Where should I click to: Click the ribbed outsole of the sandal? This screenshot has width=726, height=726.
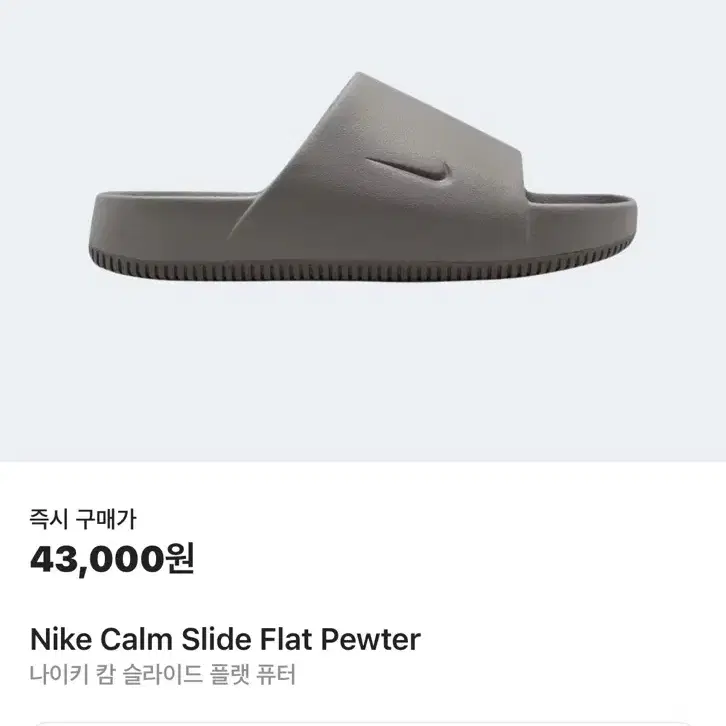(x=361, y=266)
